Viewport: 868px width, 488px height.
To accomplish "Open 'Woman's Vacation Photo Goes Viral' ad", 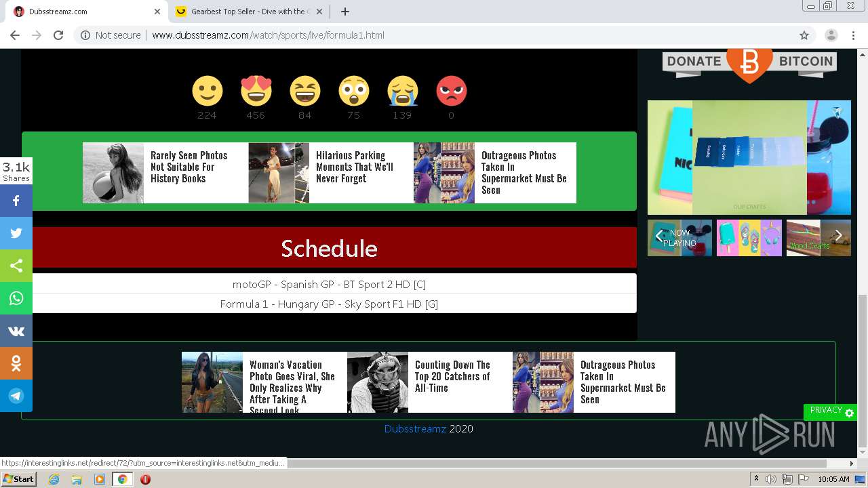I will (x=263, y=382).
